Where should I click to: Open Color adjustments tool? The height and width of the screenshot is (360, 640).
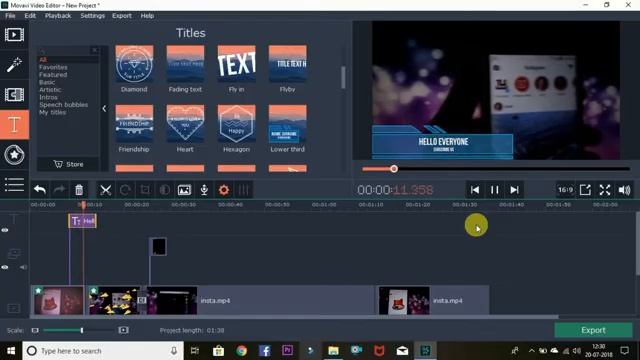164,190
